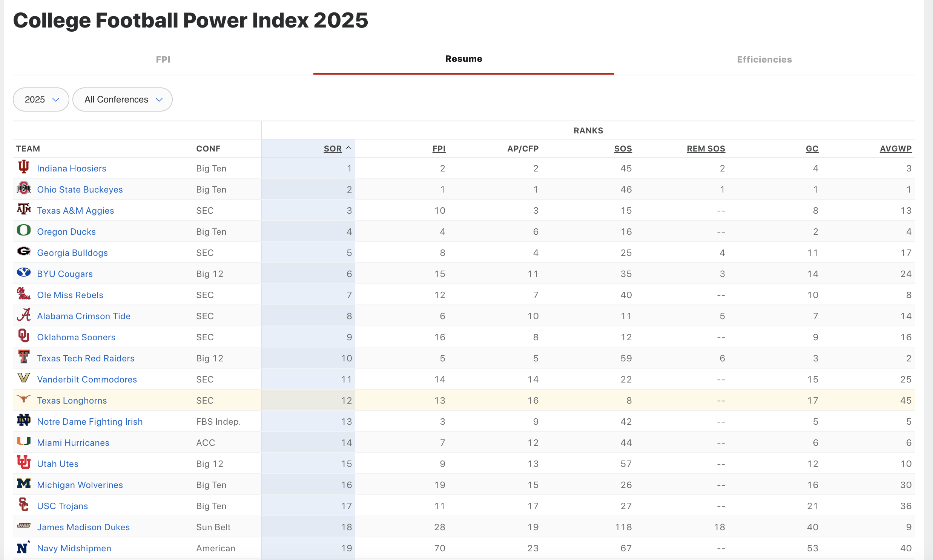
Task: Sort rankings by the REM SOS header
Action: [x=706, y=149]
